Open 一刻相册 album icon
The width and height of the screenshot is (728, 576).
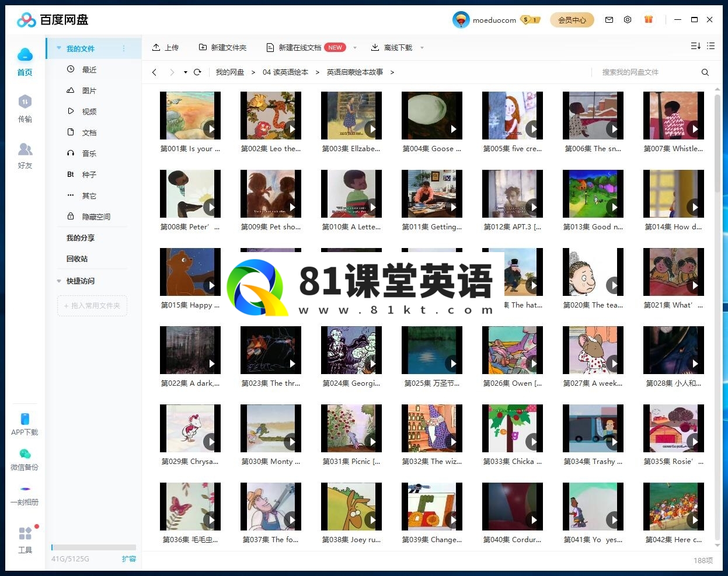coord(25,495)
